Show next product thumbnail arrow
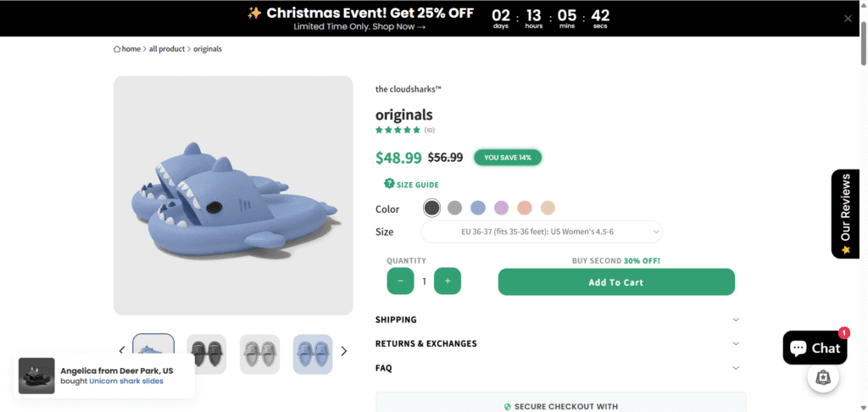Viewport: 868px width, 412px height. click(x=343, y=351)
